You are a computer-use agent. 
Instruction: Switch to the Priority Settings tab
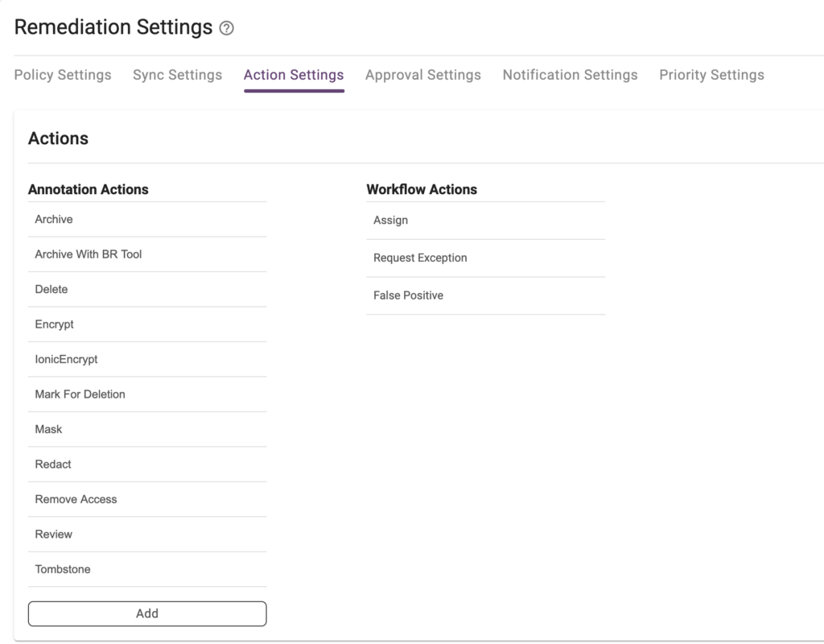pos(711,75)
